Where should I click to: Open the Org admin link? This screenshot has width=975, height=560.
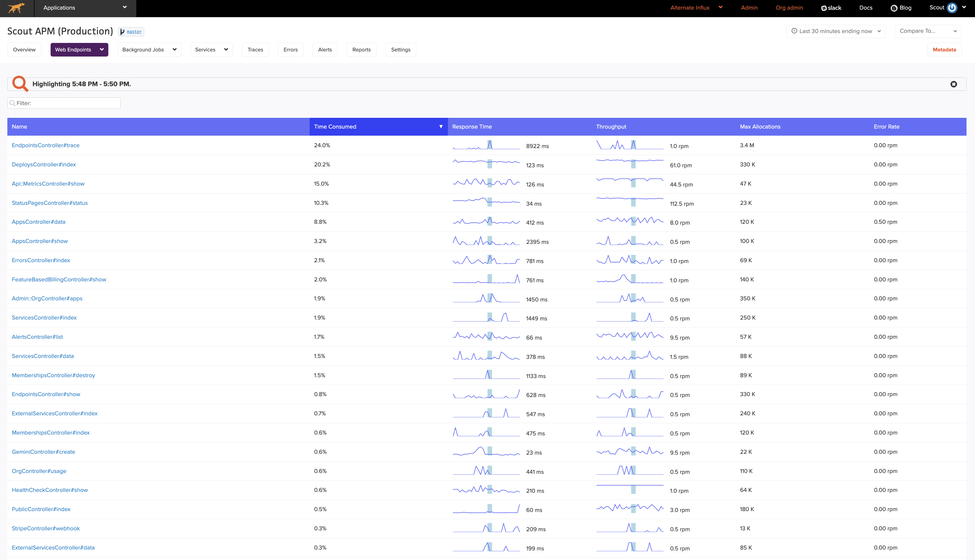789,8
